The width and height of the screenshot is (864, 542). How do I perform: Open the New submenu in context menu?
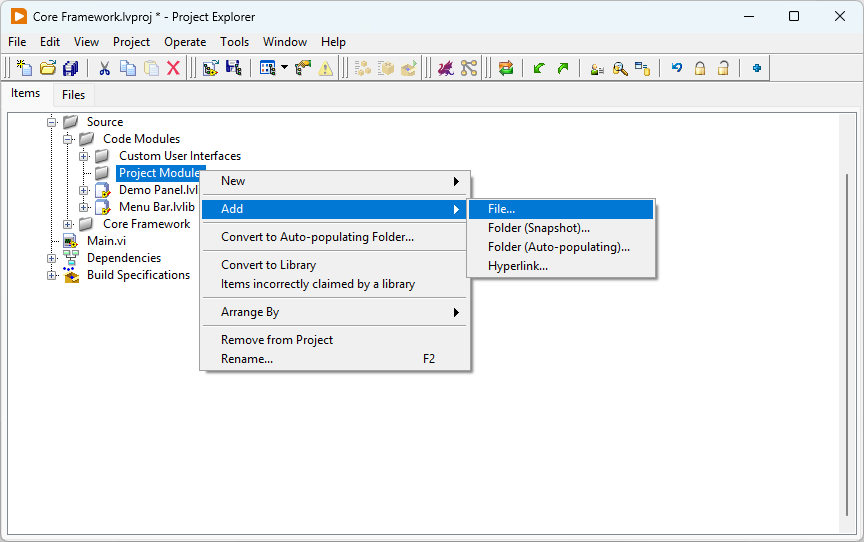point(334,181)
